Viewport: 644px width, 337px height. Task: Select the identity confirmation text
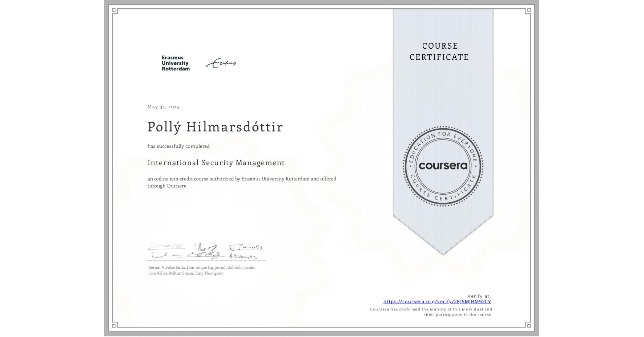tap(431, 312)
